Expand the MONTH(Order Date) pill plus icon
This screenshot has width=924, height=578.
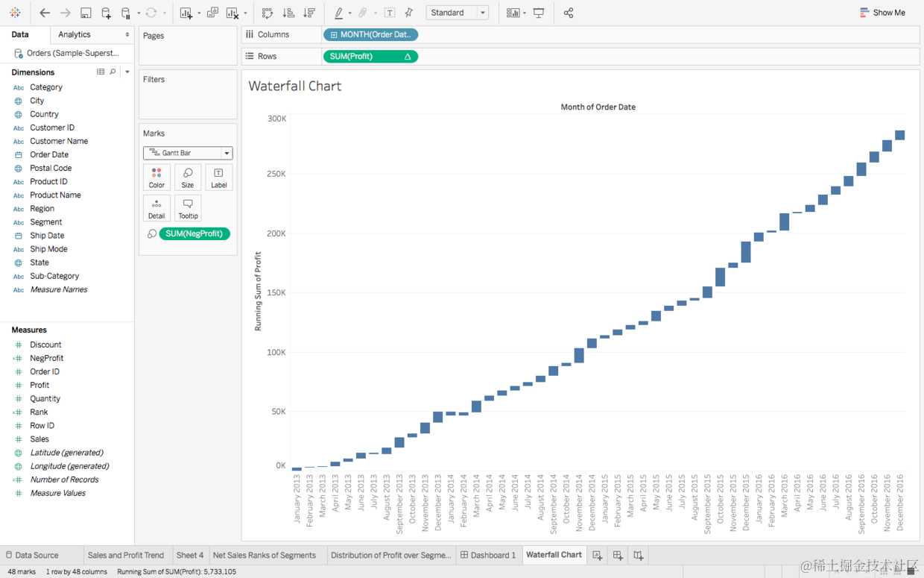[333, 34]
